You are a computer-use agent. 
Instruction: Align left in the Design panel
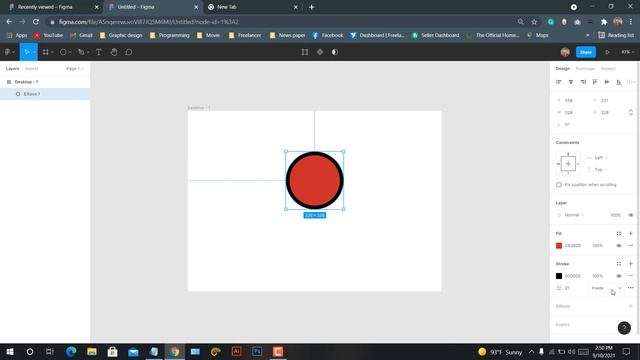point(559,82)
